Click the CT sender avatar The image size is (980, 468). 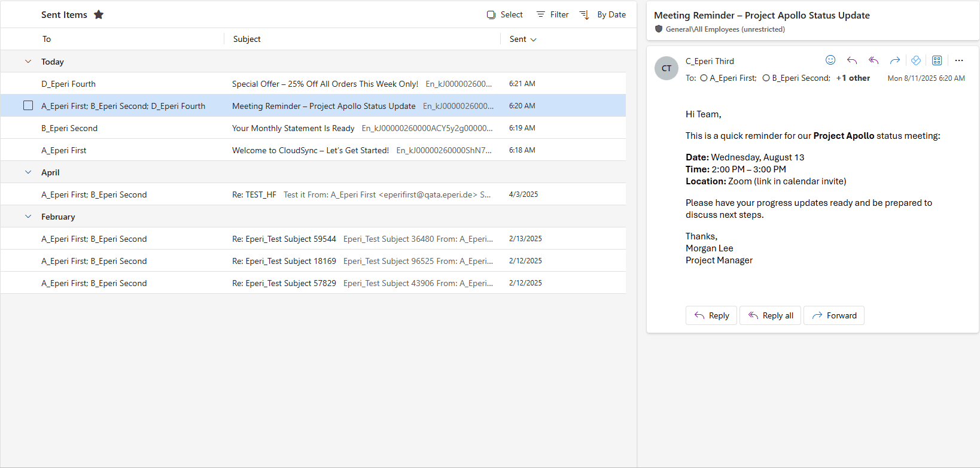[666, 68]
